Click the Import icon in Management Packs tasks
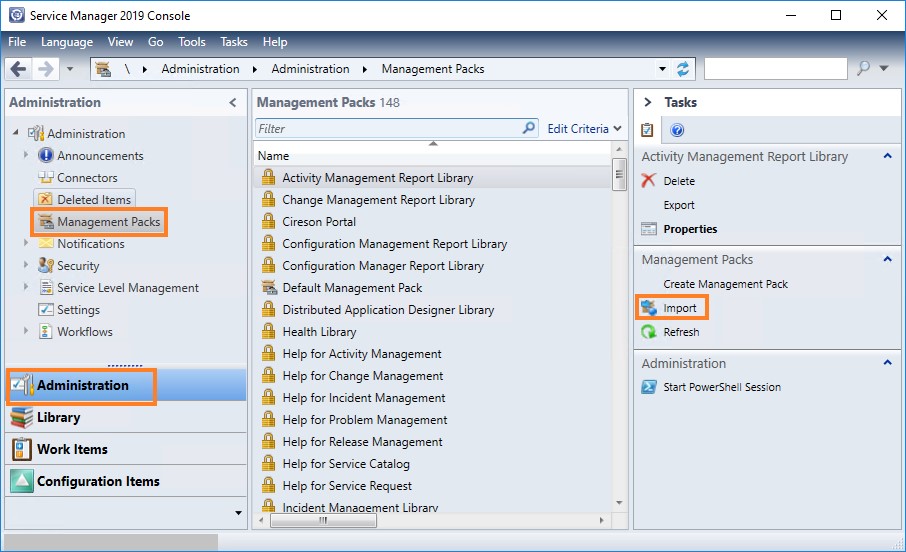 tap(649, 308)
